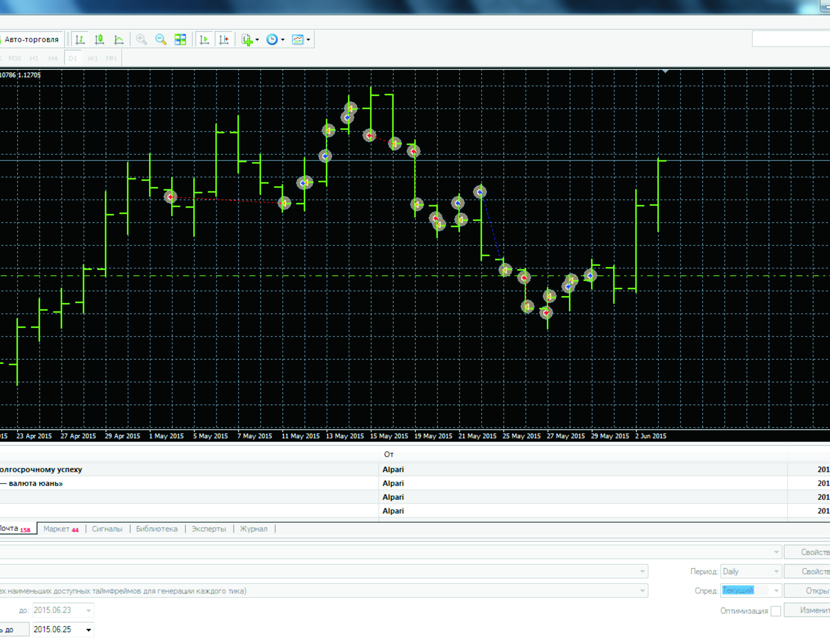Screen dimensions: 830x644
Task: Tile chart windows with the grid icon
Action: 180,40
